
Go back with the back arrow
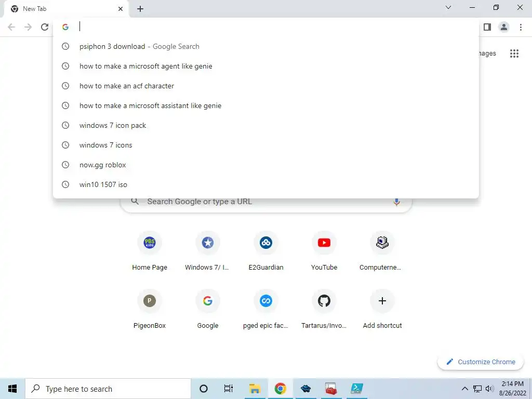point(11,27)
